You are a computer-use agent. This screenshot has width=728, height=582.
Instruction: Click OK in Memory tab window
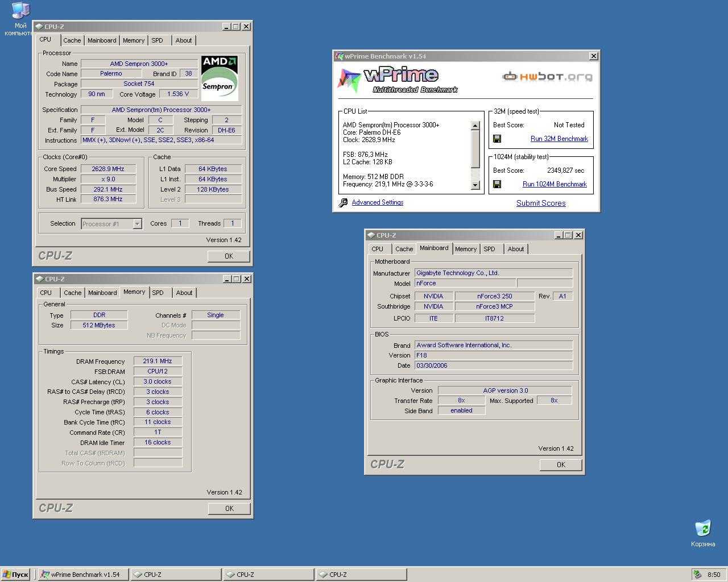click(x=230, y=509)
